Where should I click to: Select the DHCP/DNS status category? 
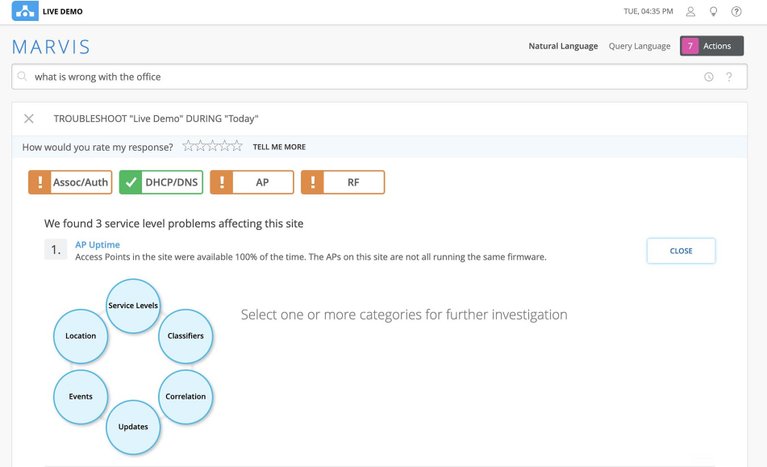pos(161,182)
